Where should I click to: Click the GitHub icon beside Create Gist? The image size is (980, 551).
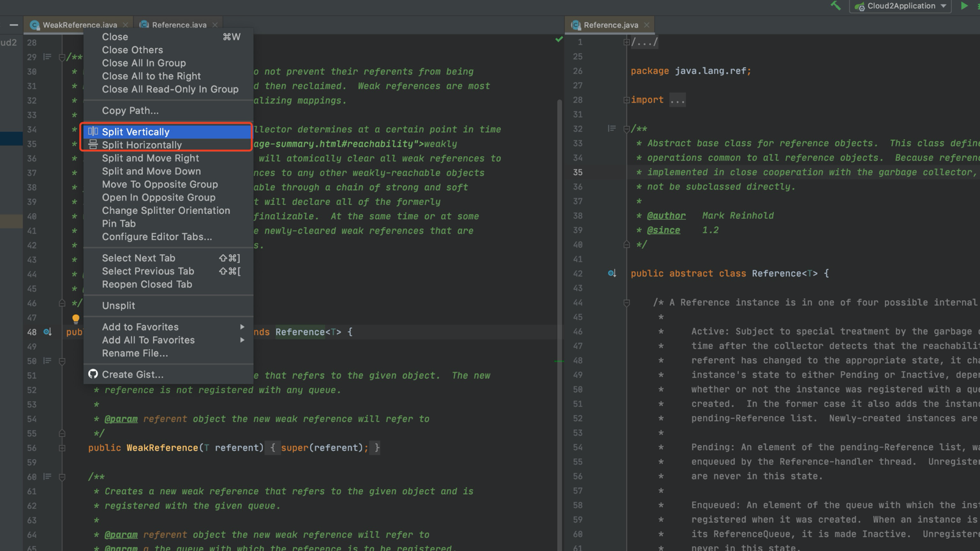pos(93,374)
